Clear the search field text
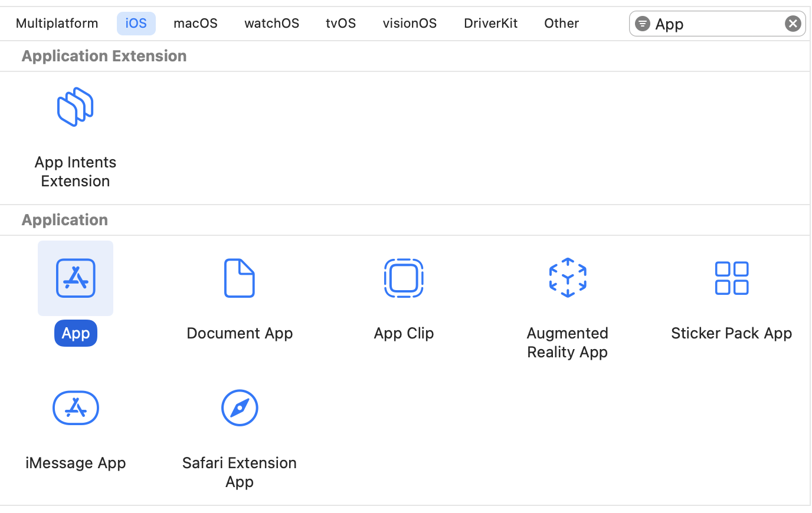Image resolution: width=812 pixels, height=513 pixels. pos(793,24)
